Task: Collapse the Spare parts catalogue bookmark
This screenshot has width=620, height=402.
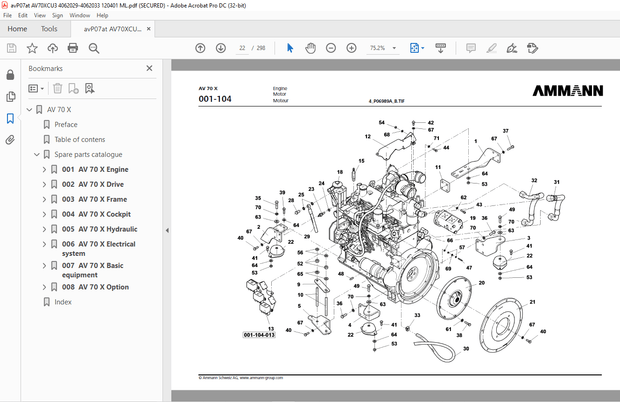Action: pyautogui.click(x=37, y=155)
